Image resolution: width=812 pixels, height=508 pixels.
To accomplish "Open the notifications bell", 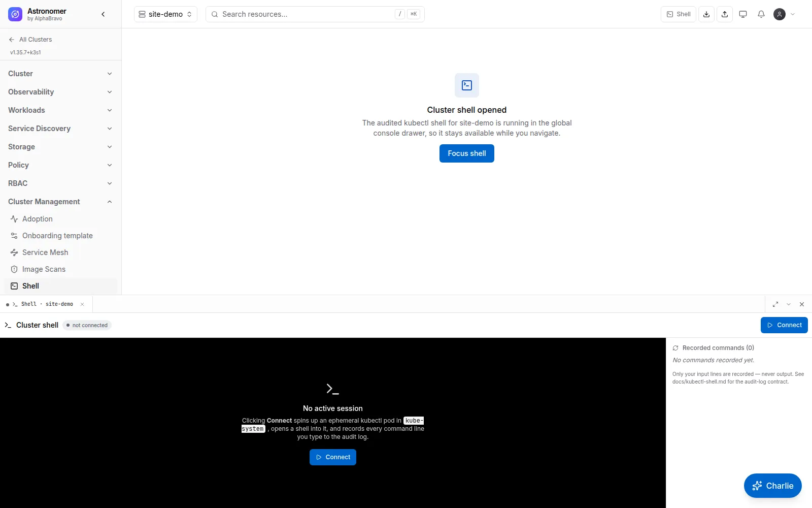I will [x=761, y=14].
